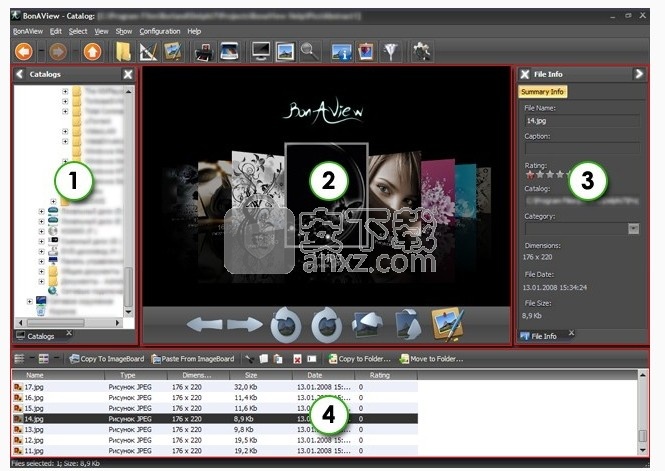Sort the file list by the Name column
Screen dimensions: 665x471
point(58,375)
